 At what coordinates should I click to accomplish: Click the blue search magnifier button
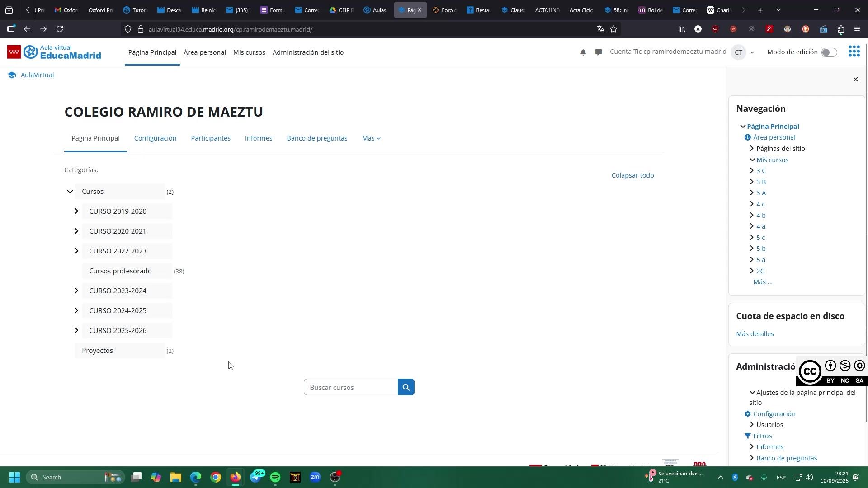coord(406,387)
